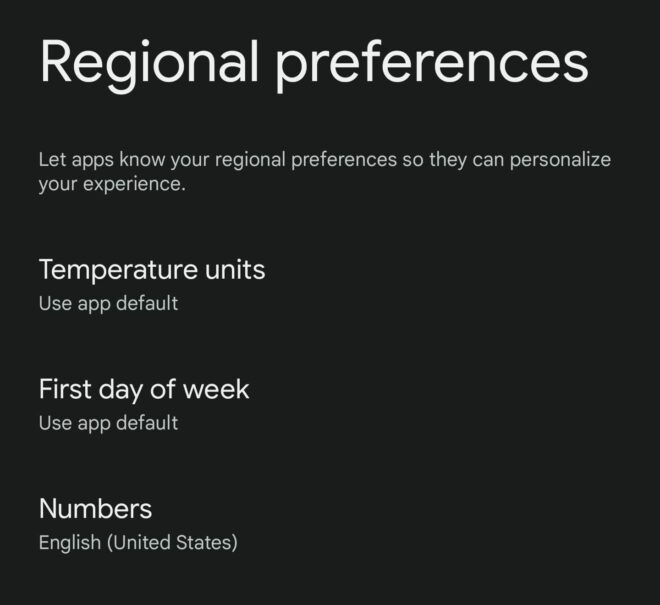Open the Numbers preference
660x605 pixels.
point(330,525)
